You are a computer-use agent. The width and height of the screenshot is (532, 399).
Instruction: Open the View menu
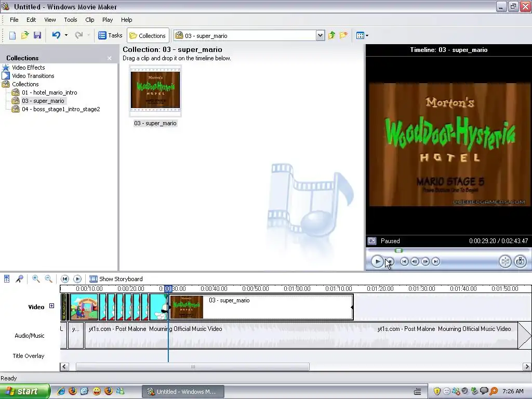50,20
